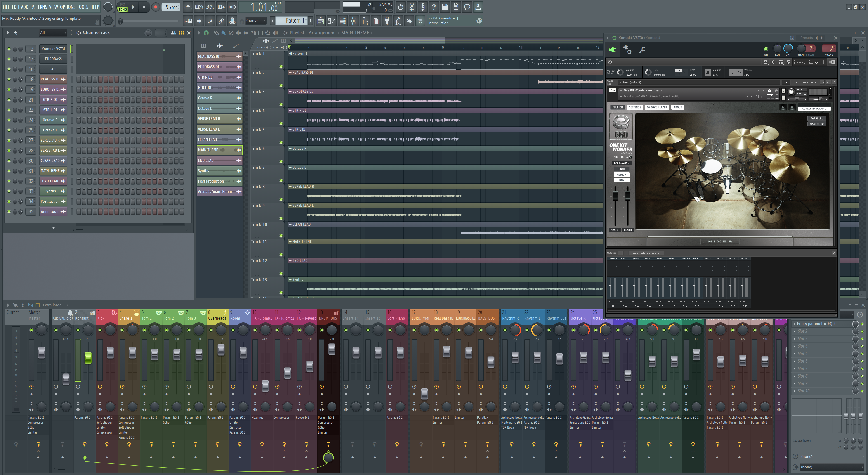Click the metronome icon in toolbar
Viewport: 868px width, 475px height.
188,7
